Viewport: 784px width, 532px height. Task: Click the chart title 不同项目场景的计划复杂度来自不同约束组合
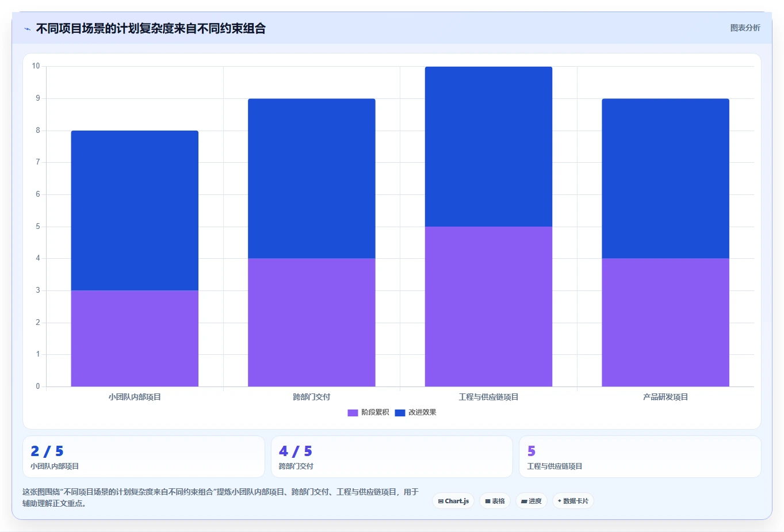tap(151, 28)
